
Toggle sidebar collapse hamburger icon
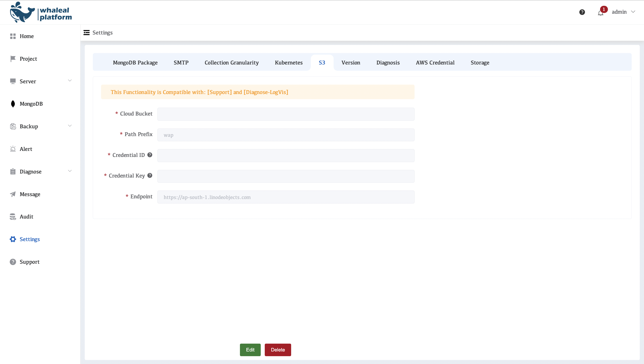tap(87, 32)
